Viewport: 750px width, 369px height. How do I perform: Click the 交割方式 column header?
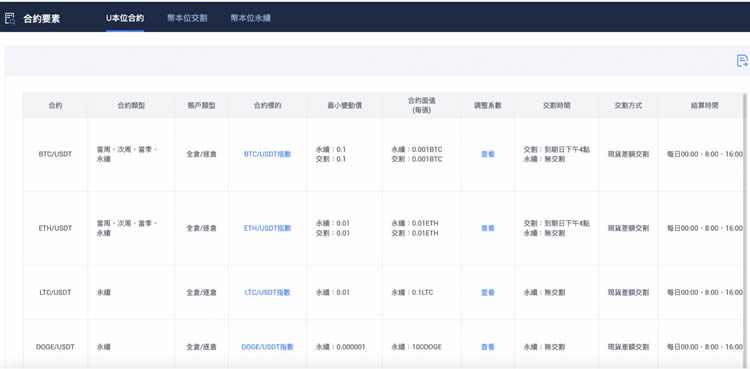(x=628, y=105)
